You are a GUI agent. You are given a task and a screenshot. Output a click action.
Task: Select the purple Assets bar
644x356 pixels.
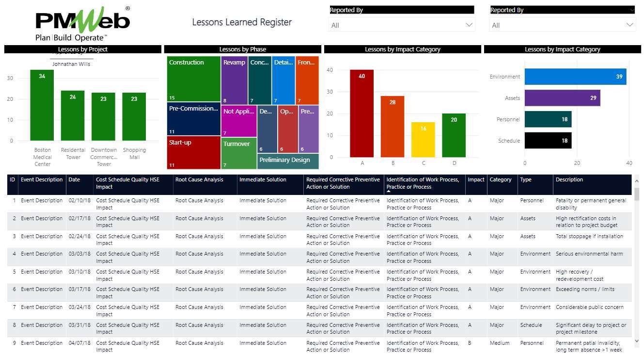pyautogui.click(x=562, y=98)
